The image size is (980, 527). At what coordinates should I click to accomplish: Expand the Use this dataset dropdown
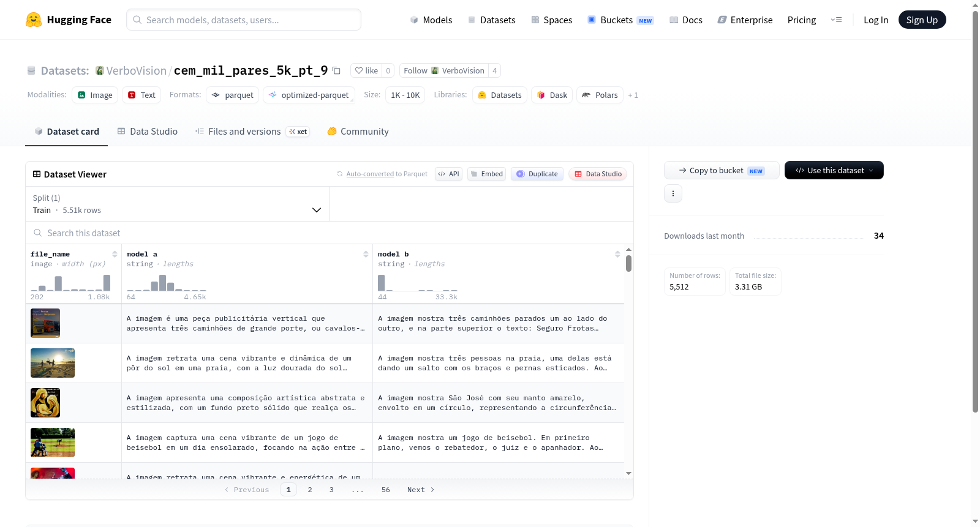(834, 170)
